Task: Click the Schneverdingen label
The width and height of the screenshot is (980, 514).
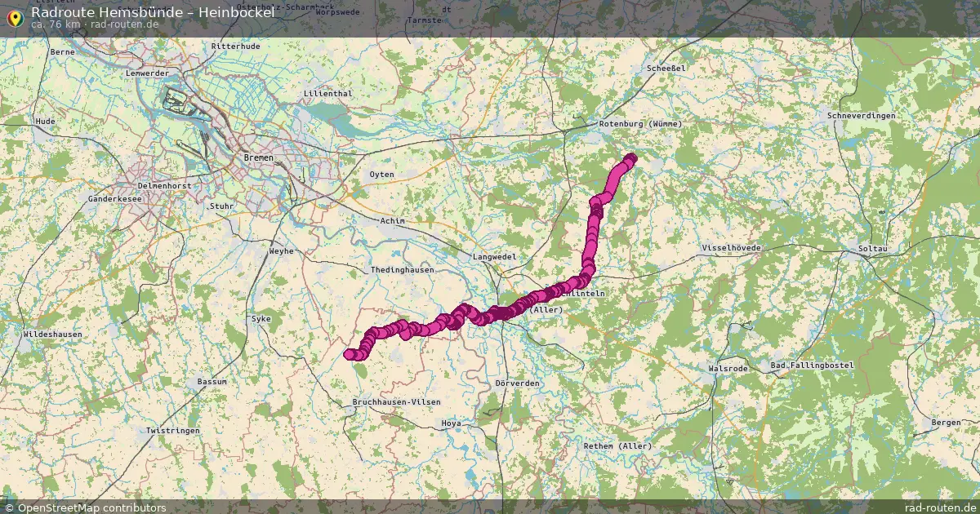Action: coord(862,116)
